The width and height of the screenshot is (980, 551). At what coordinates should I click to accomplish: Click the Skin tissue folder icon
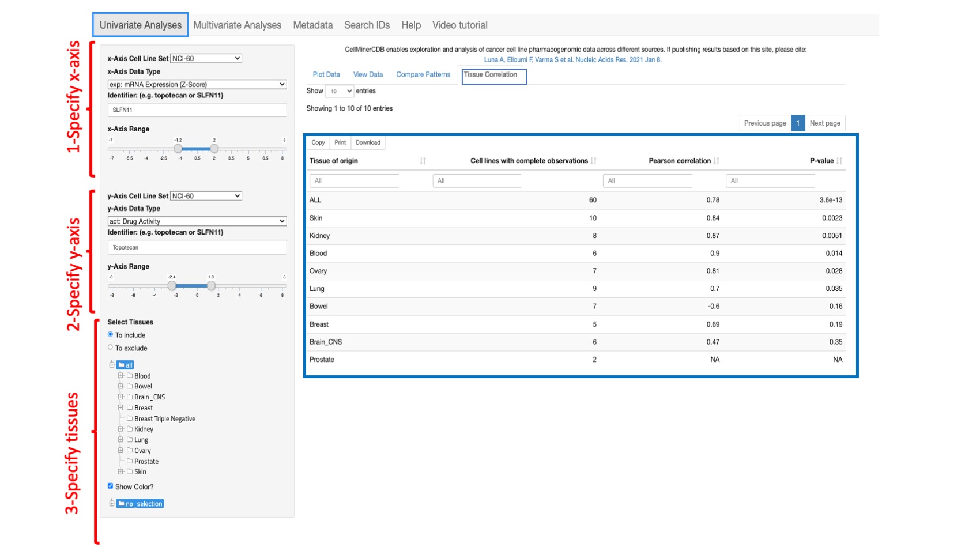[130, 471]
